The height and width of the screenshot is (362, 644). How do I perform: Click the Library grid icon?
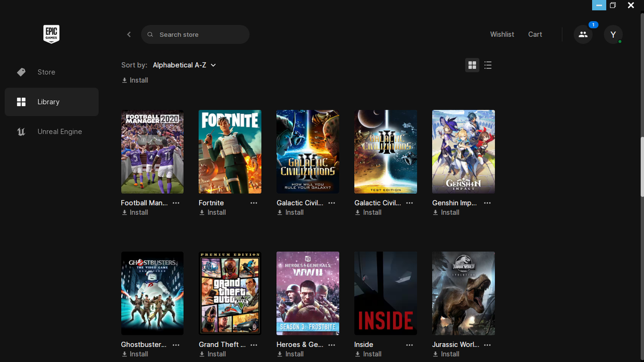21,102
